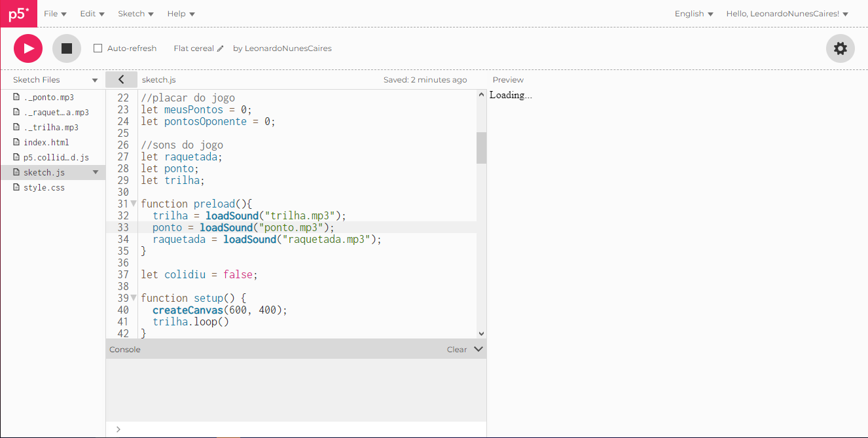
Task: Click the sketch.js tab title above editor
Action: (159, 80)
